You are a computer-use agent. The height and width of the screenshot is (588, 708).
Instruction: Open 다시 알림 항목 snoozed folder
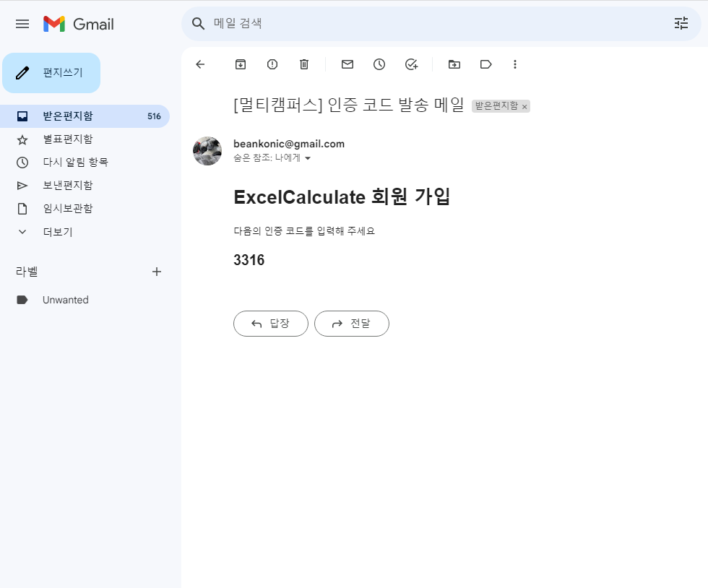(x=85, y=163)
